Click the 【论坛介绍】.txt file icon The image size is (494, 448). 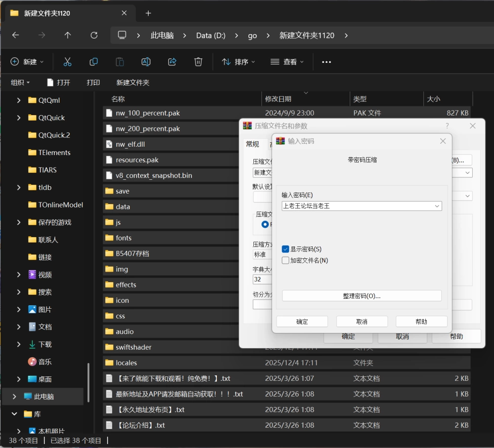click(109, 425)
